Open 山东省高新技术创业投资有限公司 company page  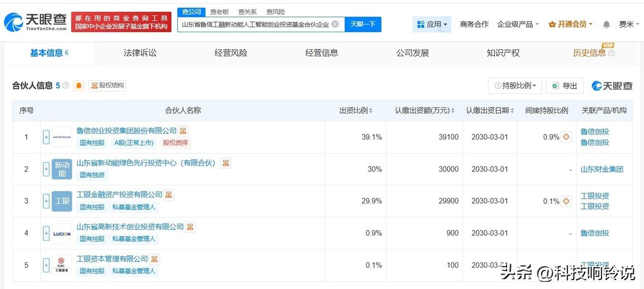click(x=130, y=227)
